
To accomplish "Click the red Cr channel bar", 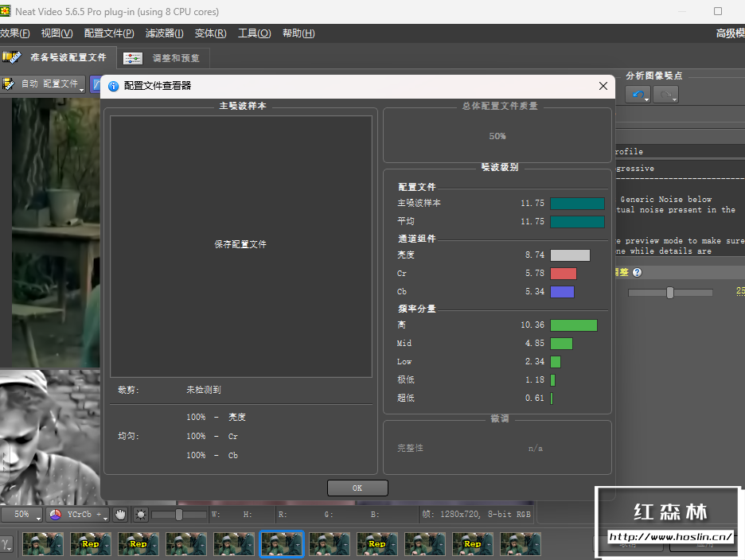I will tap(564, 274).
